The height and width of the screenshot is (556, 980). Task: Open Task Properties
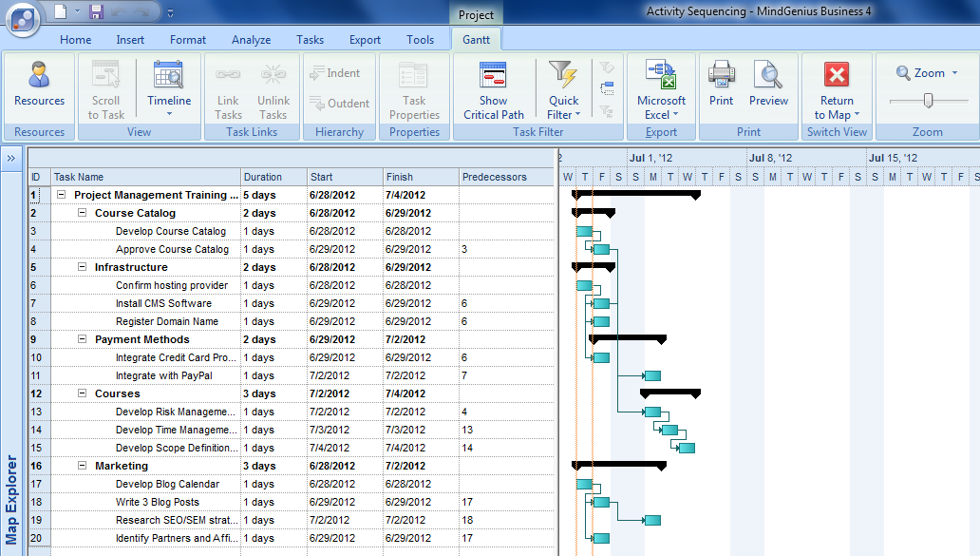(x=414, y=86)
